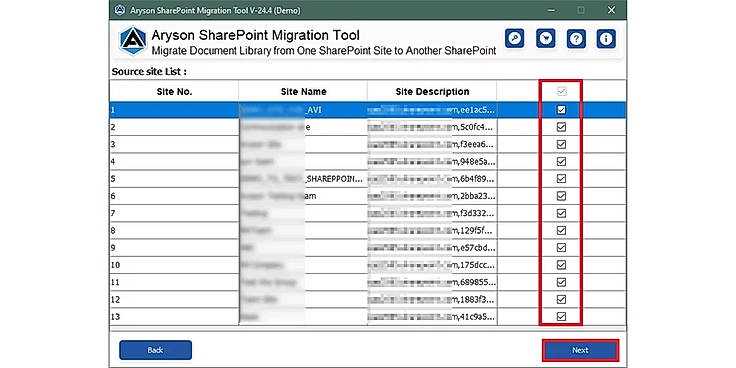Uncheck the checkbox for site 13
736x368 pixels.
click(x=561, y=317)
